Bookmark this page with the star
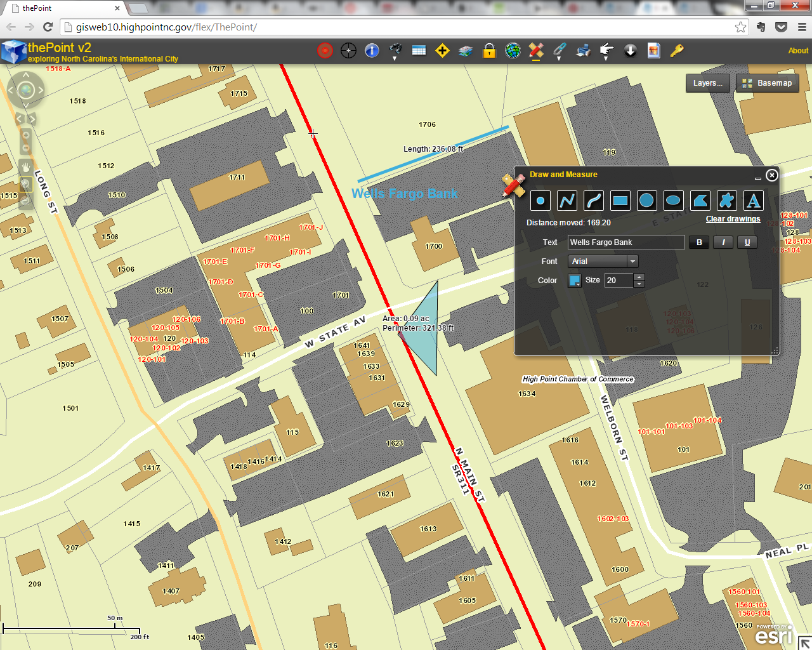Viewport: 812px width, 650px height. click(740, 27)
